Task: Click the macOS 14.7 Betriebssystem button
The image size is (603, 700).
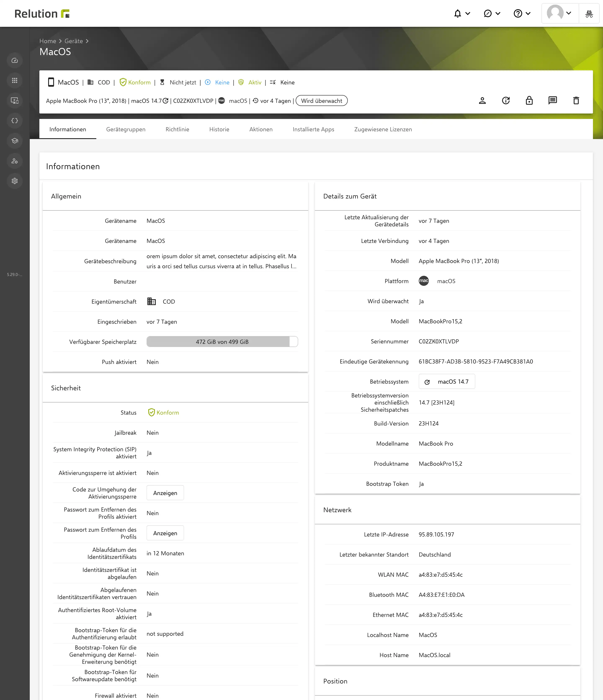Action: tap(447, 382)
